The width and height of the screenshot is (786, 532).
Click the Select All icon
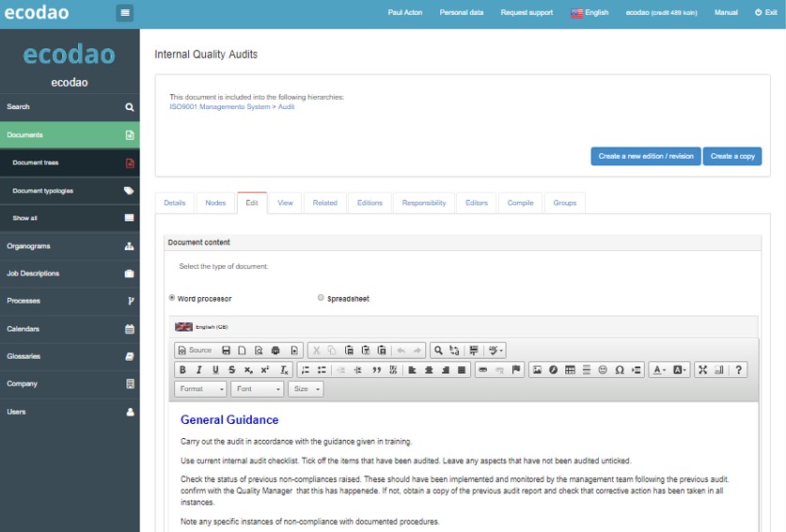point(474,351)
